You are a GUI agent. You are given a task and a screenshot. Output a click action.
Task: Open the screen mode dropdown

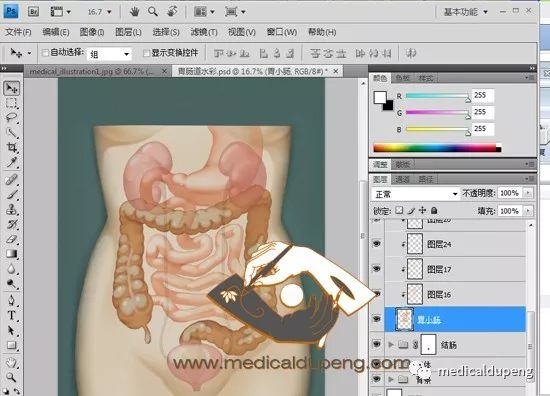point(235,12)
